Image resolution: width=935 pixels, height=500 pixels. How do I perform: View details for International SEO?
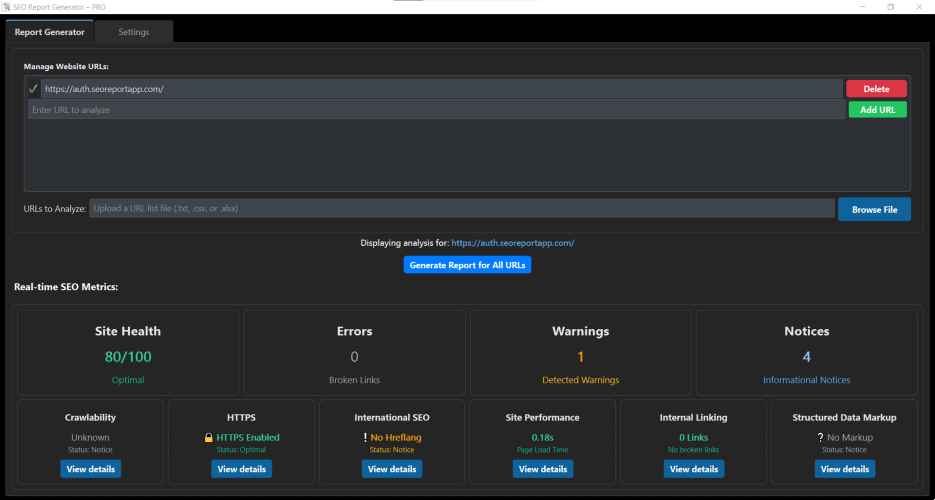(x=392, y=469)
